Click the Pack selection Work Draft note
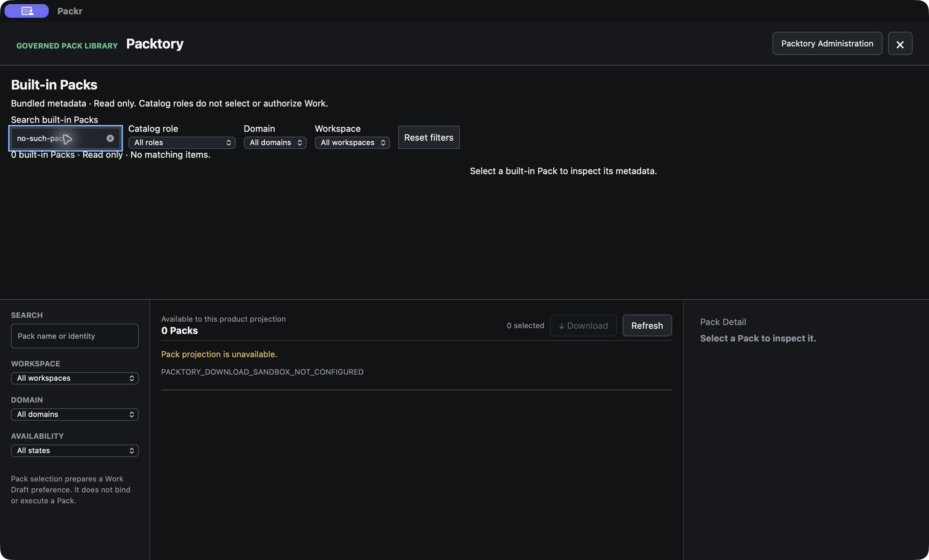Screen dimensions: 929x560 (x=70, y=490)
